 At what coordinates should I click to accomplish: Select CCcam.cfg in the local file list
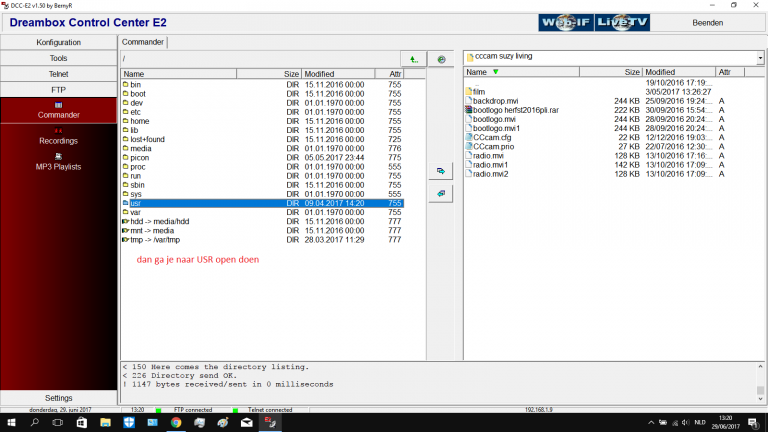492,138
